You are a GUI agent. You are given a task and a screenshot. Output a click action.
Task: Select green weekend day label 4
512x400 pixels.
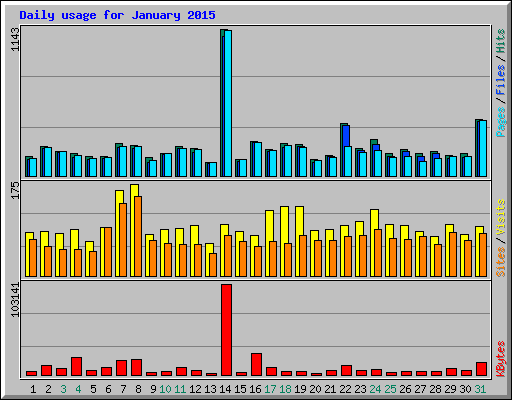[78, 389]
